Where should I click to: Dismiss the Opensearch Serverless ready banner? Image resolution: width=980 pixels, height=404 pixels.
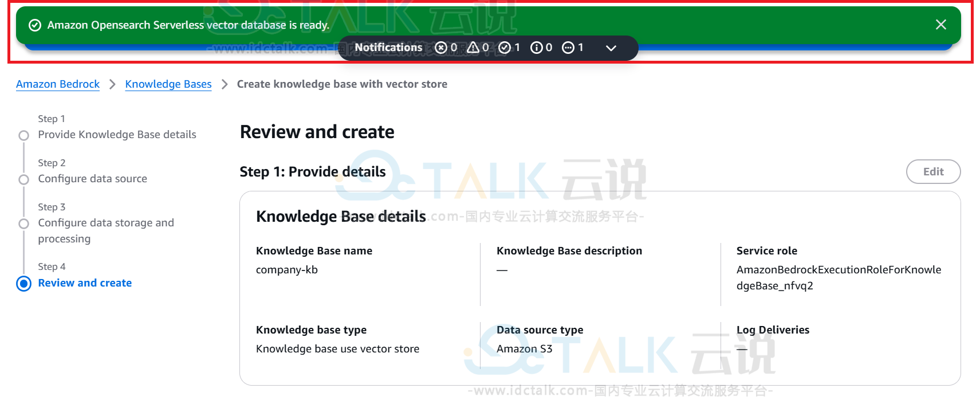point(940,25)
